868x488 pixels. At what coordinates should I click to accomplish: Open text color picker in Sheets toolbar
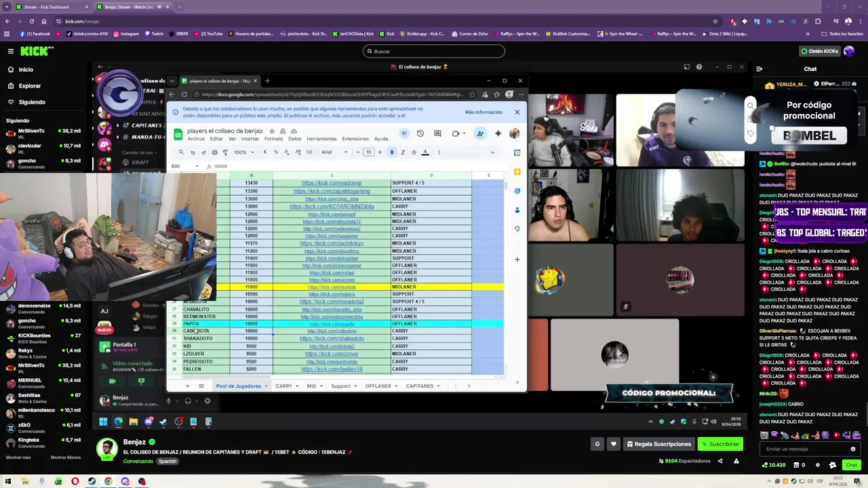(x=425, y=152)
